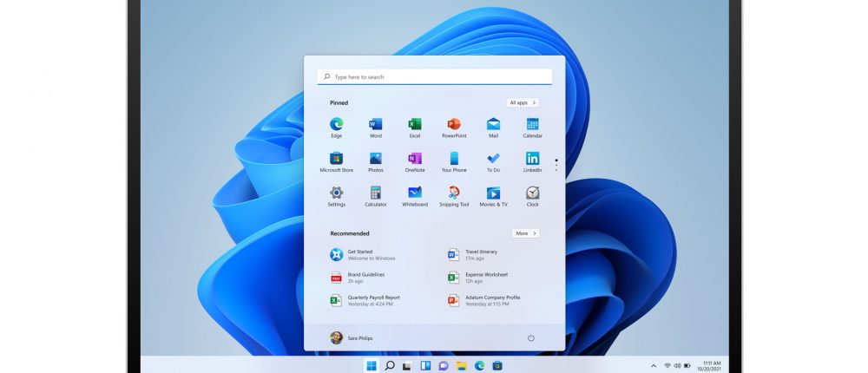Open Microsoft Store from pinned apps

coord(336,159)
